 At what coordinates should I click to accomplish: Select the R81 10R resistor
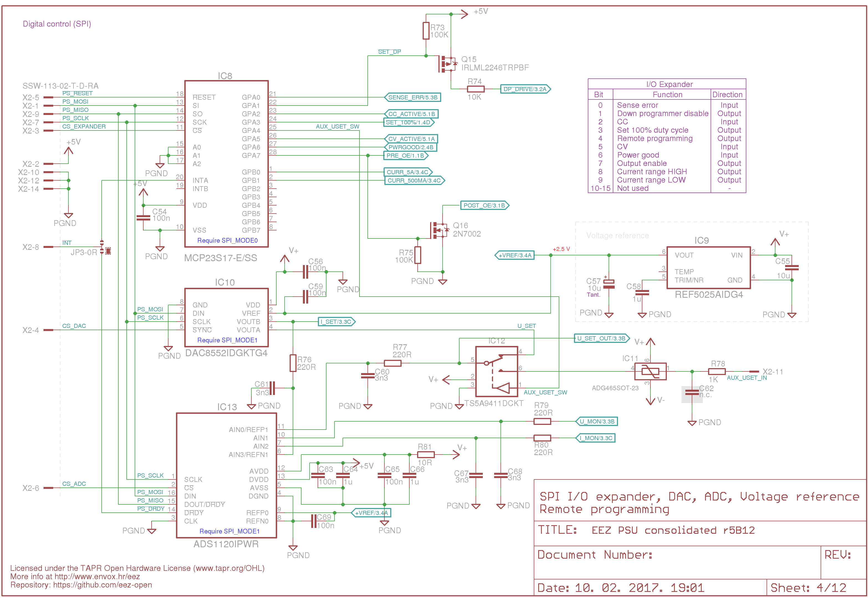426,455
